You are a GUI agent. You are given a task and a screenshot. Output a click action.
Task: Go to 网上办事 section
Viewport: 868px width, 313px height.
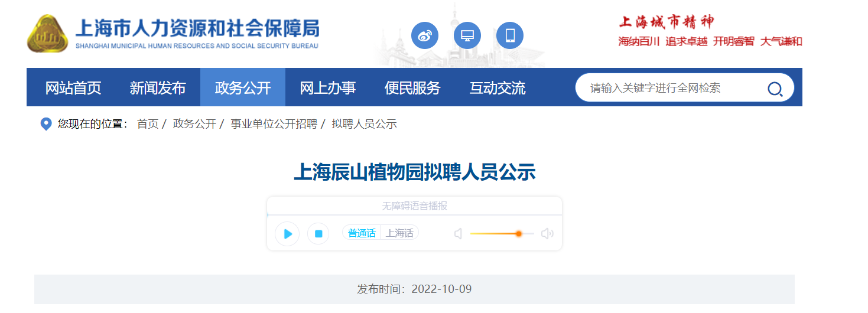point(328,88)
